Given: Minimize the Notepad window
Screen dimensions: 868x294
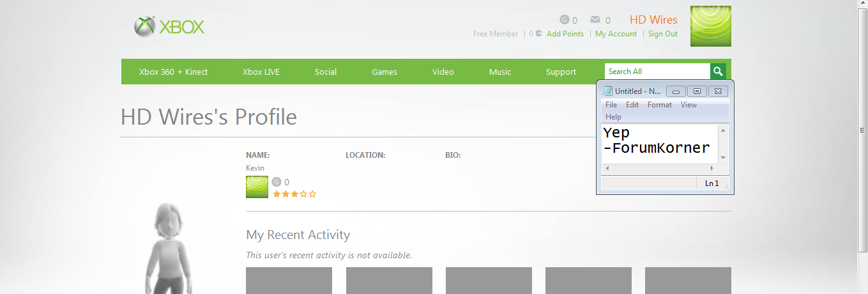Looking at the screenshot, I should (676, 91).
